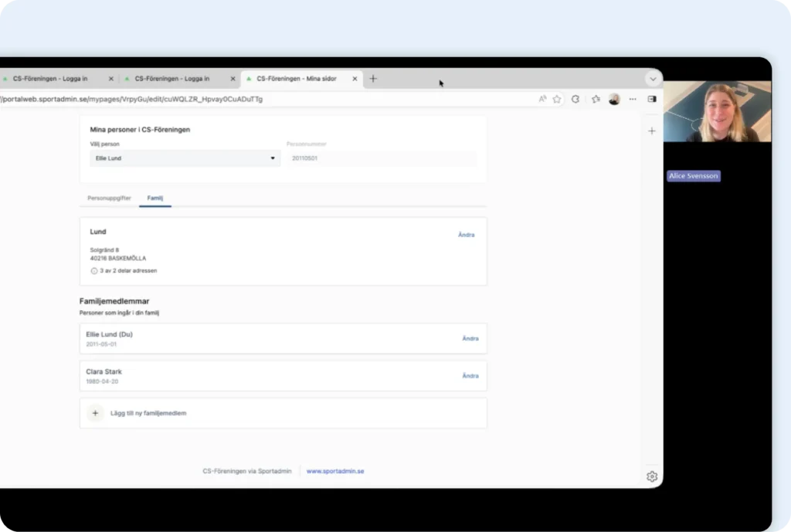
Task: Open the browser extensions puzzle icon
Action: pos(575,99)
